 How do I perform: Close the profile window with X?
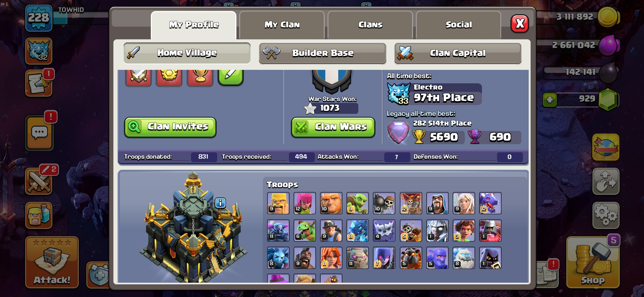point(520,24)
